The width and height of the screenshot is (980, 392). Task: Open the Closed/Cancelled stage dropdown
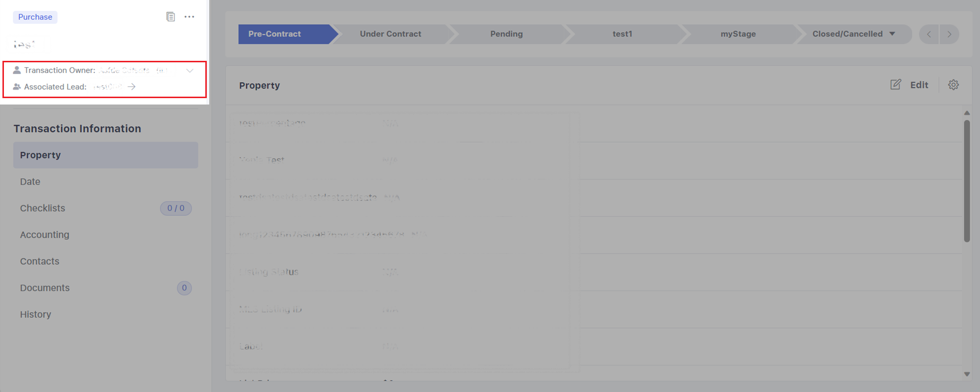click(854, 34)
